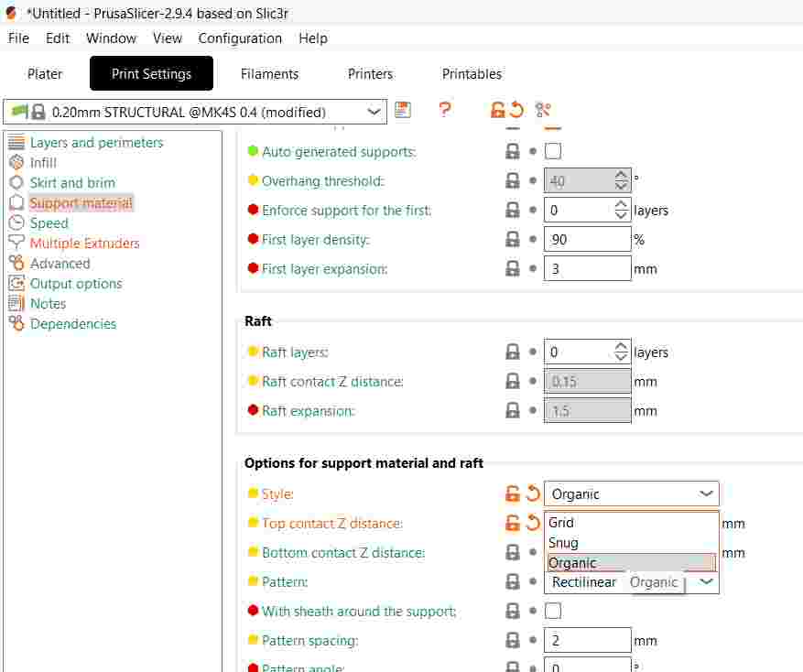Open the print preset selection dropdown
Image resolution: width=803 pixels, height=672 pixels.
pyautogui.click(x=374, y=112)
